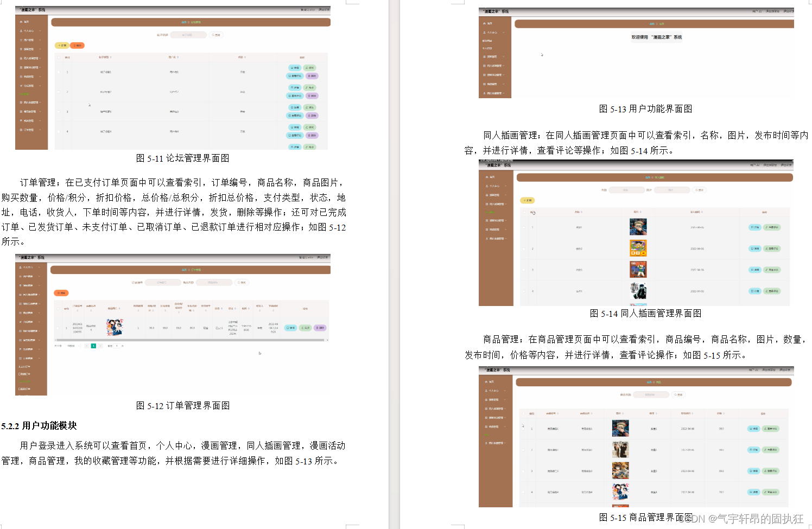Expand 漫画管理 chevron in Figure 5-11 sidebar
The height and width of the screenshot is (529, 812).
(x=40, y=49)
